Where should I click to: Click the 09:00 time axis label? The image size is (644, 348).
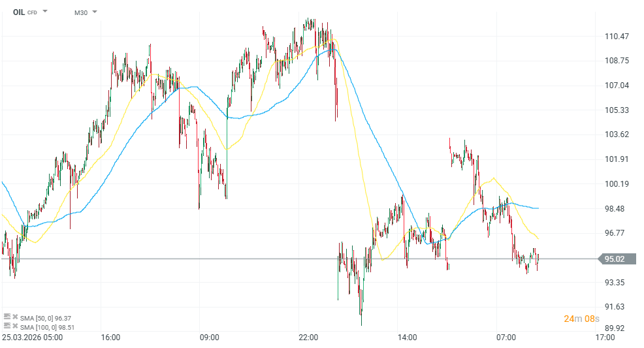(x=210, y=338)
